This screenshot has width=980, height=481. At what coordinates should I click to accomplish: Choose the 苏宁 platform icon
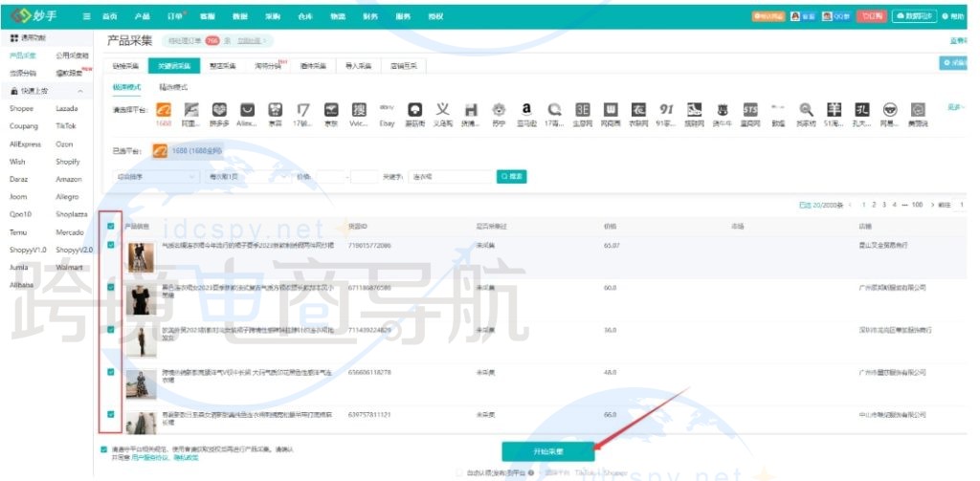(x=498, y=111)
